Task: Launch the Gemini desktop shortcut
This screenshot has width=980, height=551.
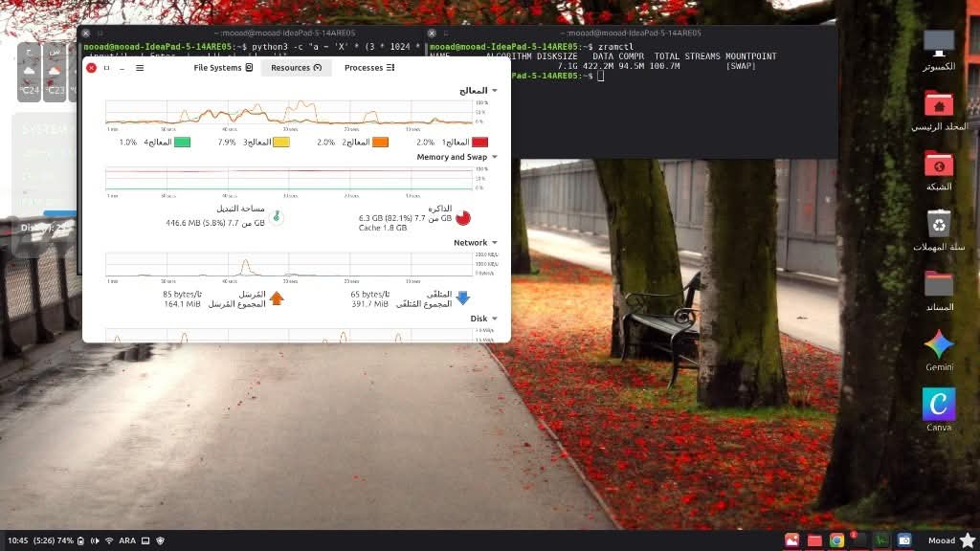Action: [x=939, y=351]
